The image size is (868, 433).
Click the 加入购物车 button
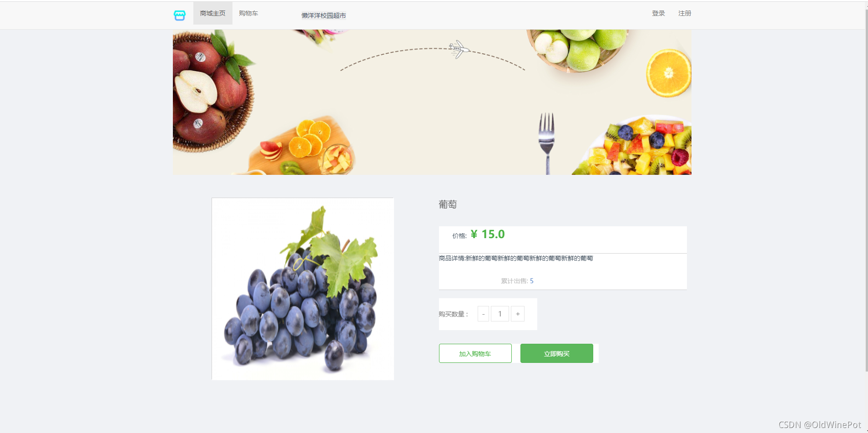[475, 353]
